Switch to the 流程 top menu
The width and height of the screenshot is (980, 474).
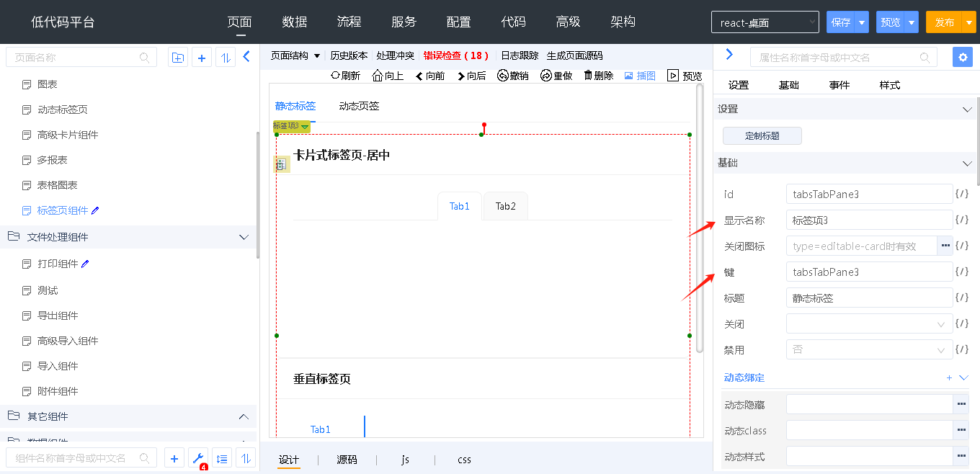click(x=349, y=22)
